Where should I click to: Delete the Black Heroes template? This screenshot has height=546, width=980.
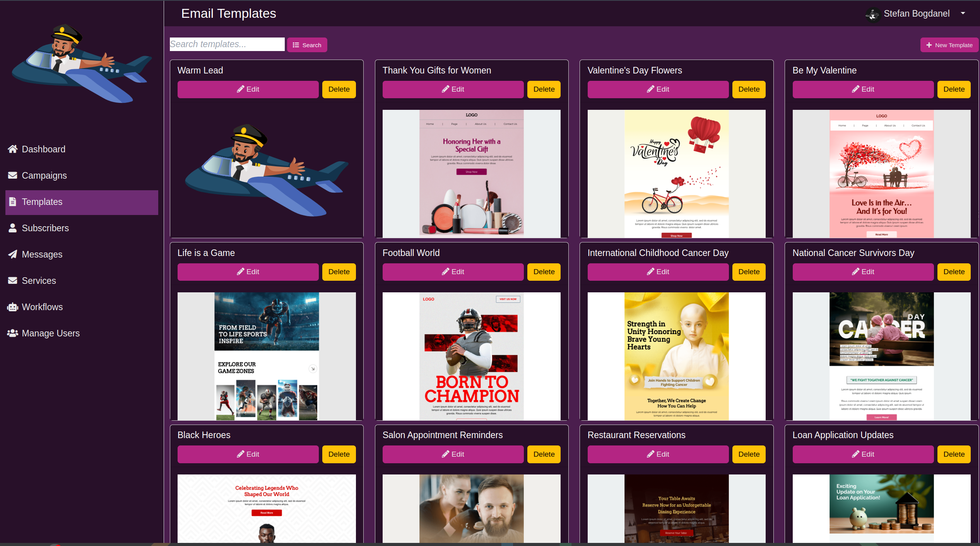tap(339, 454)
